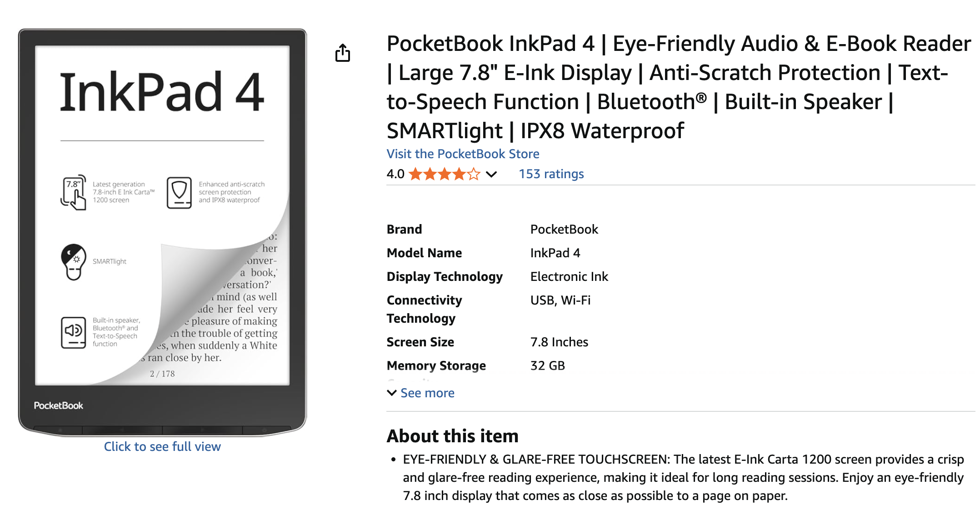
Task: Open the rating breakdown dropdown arrow
Action: point(491,174)
